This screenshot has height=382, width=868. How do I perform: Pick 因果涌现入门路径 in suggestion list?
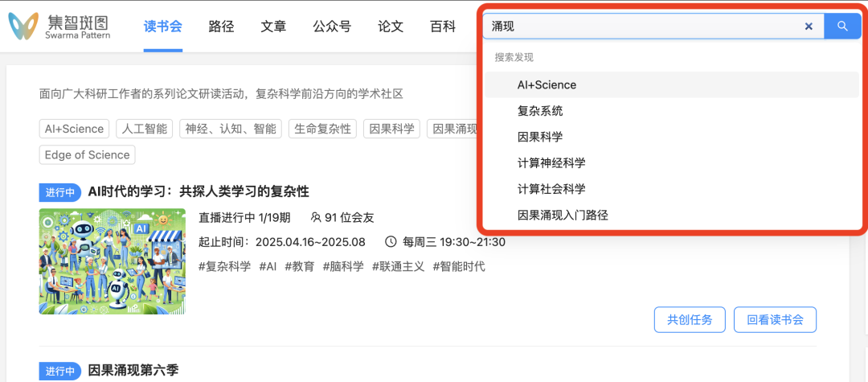click(x=563, y=215)
